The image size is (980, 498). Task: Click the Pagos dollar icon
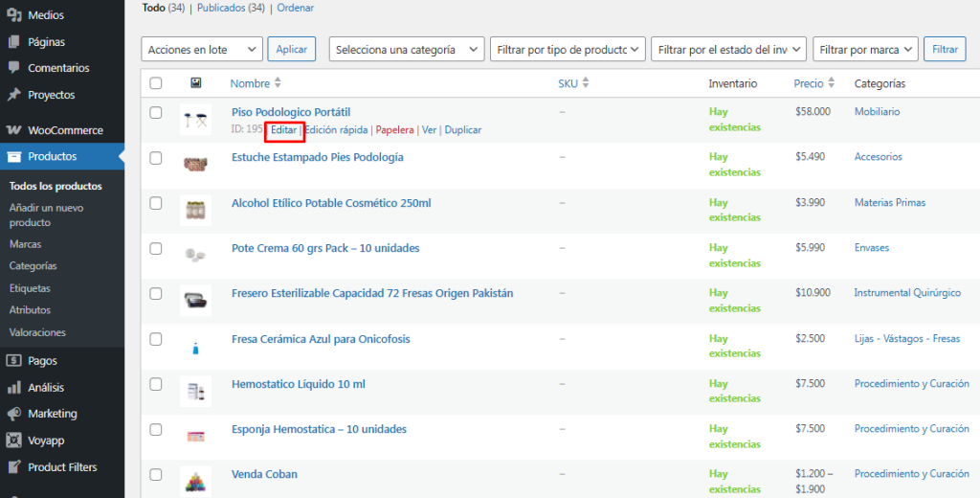[x=13, y=361]
